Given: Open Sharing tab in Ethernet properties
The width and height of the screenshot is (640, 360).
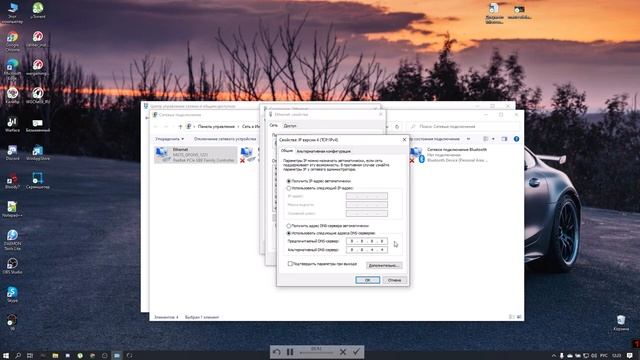Looking at the screenshot, I should (290, 126).
